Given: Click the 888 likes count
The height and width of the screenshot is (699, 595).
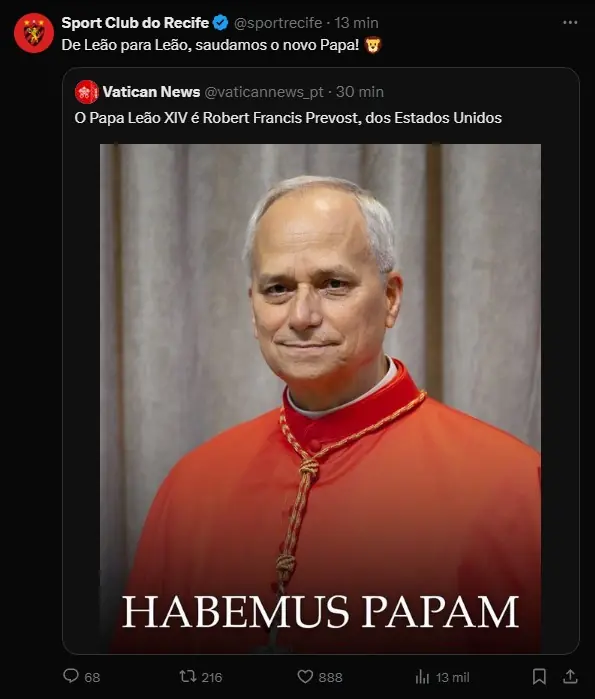Looking at the screenshot, I should [x=331, y=678].
